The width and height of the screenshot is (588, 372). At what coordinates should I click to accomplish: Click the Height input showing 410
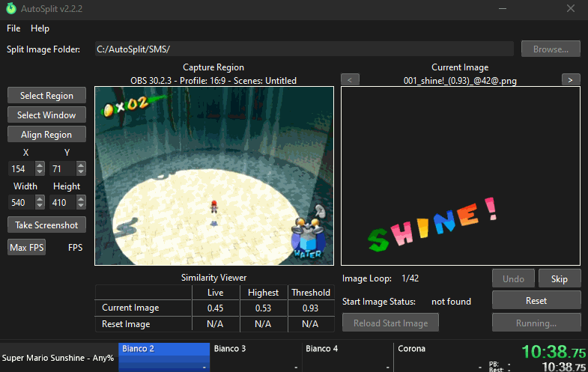[x=63, y=203]
